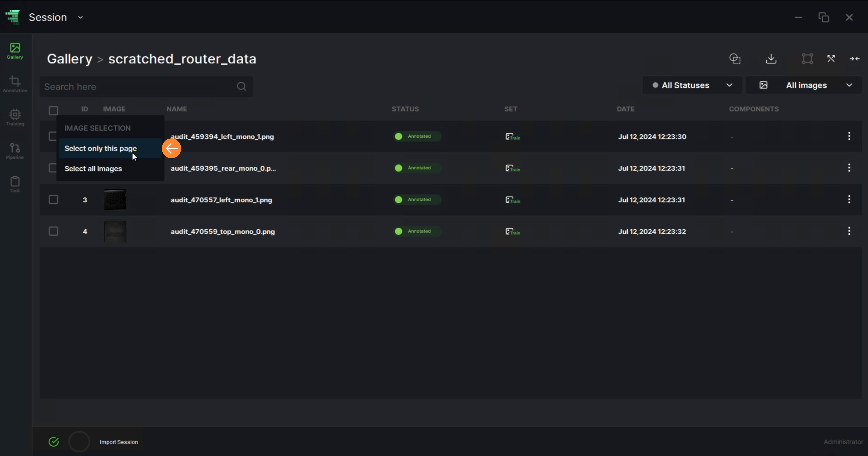Open the All Statuses filter dropdown
The width and height of the screenshot is (868, 456).
tap(692, 85)
